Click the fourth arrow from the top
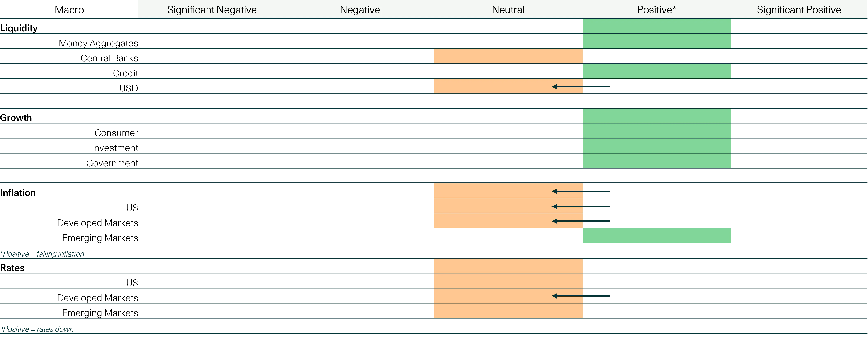The image size is (868, 338). click(x=581, y=221)
